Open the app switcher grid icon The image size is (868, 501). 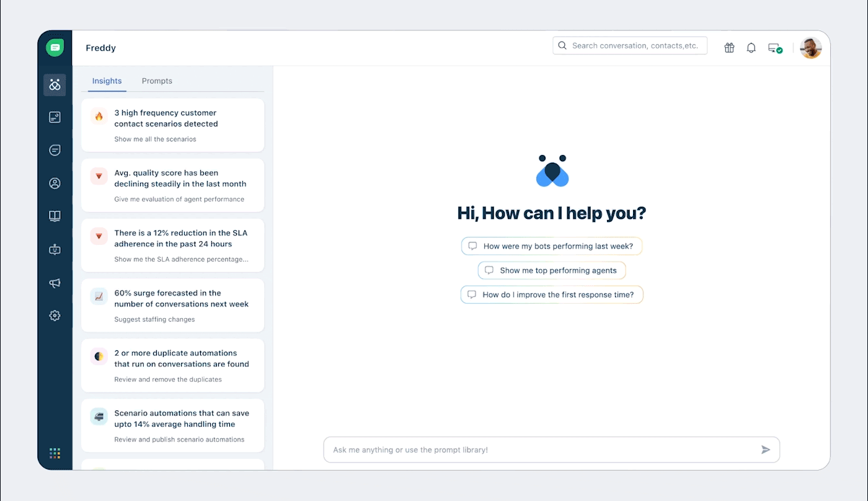click(x=55, y=453)
